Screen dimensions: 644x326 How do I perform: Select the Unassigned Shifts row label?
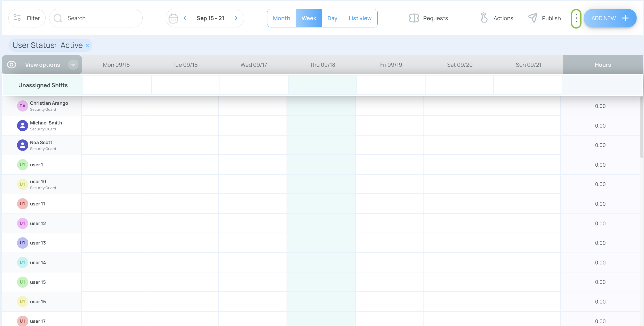pos(43,85)
